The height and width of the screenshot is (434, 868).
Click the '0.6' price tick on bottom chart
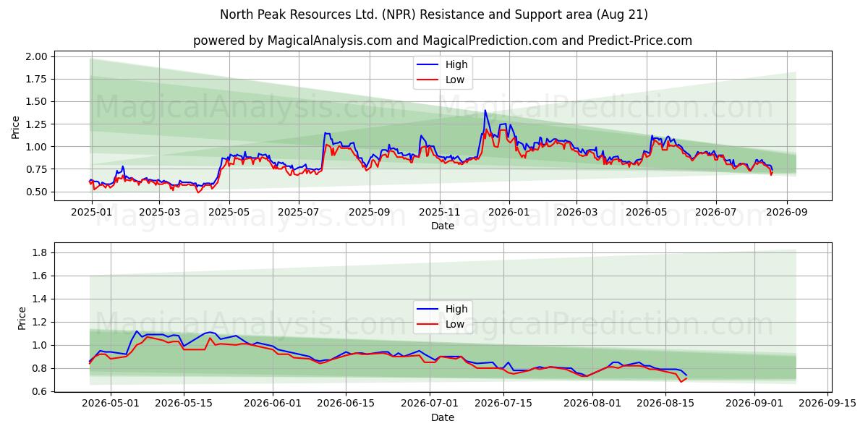pyautogui.click(x=40, y=391)
